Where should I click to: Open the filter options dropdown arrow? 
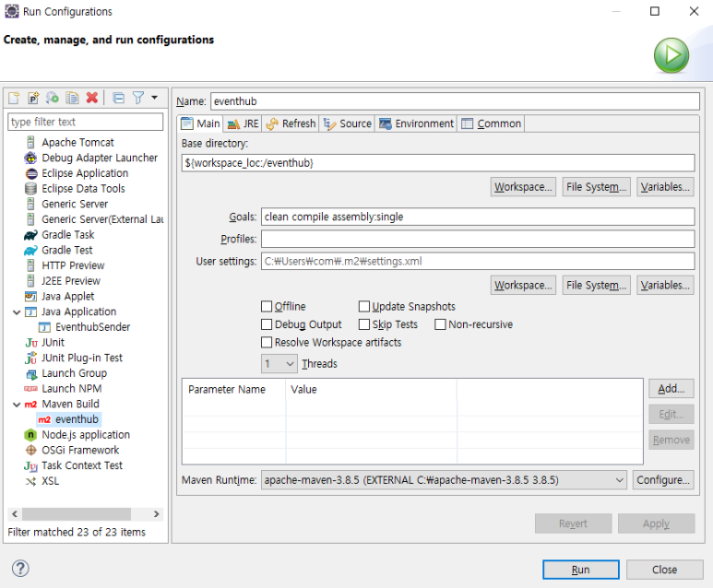(x=155, y=98)
